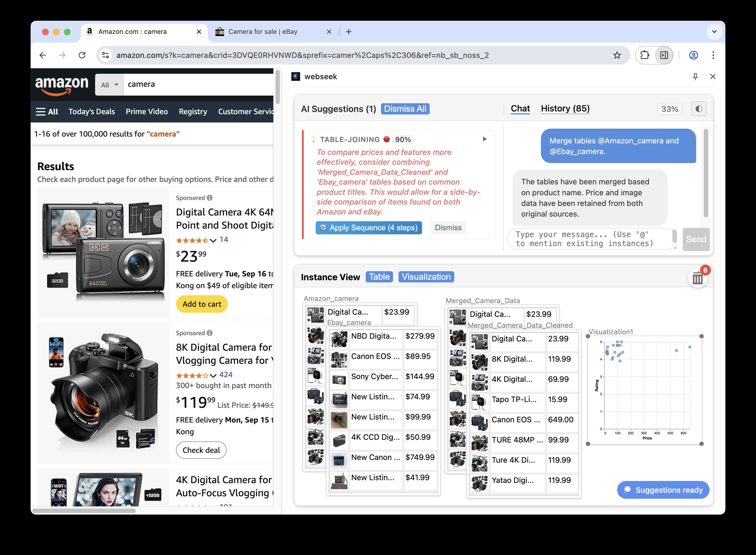This screenshot has width=756, height=555.
Task: Select the Sony Cyber... cell
Action: [376, 380]
